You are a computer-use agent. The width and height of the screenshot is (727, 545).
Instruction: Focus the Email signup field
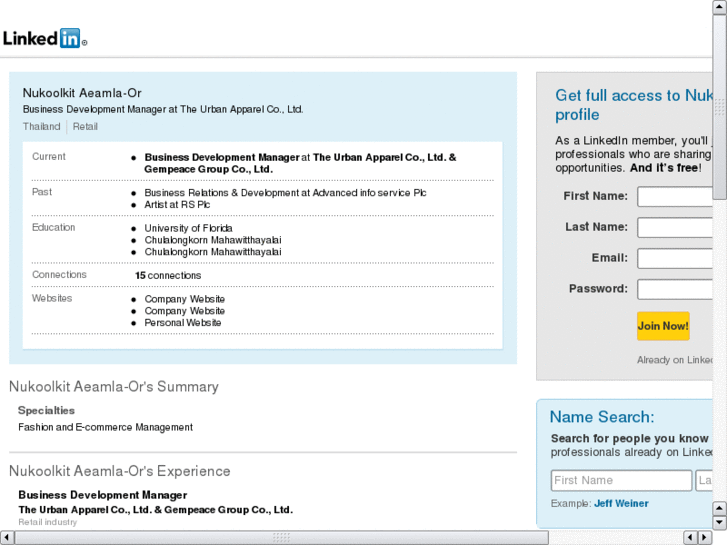point(675,258)
